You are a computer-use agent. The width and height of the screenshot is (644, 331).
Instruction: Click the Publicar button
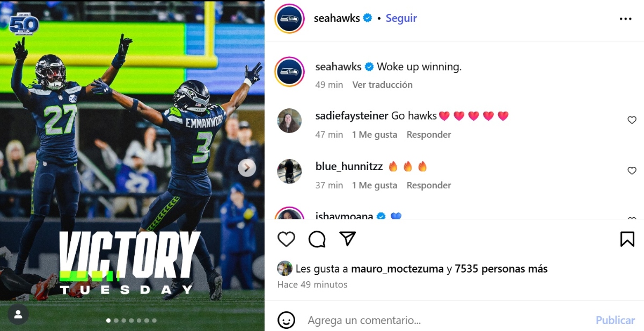615,320
